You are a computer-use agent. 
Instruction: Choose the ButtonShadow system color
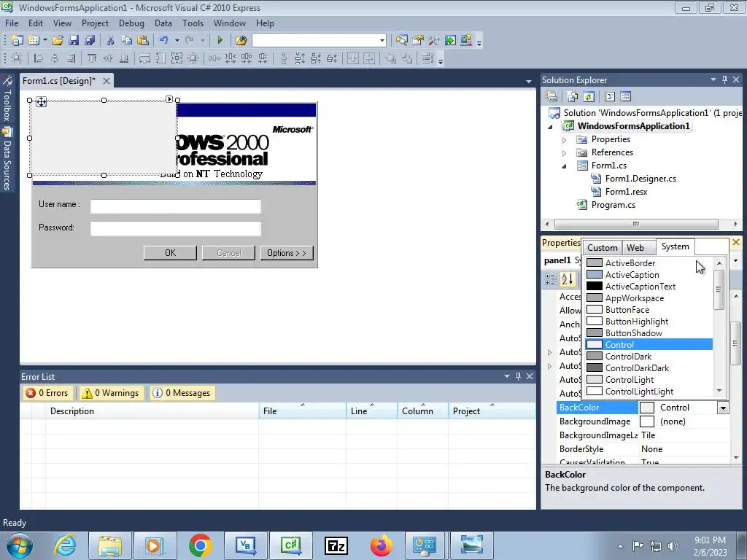pos(649,332)
